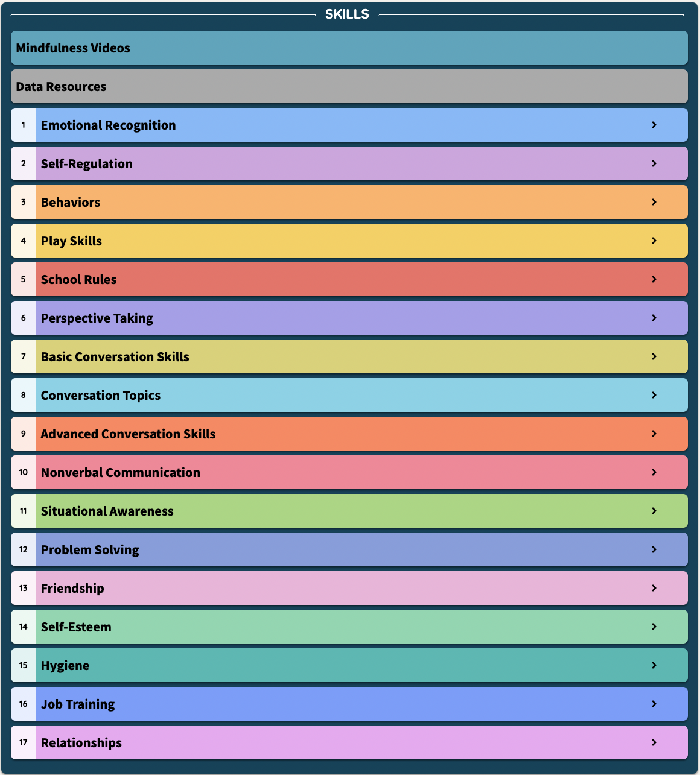Click the Problem Solving chevron icon

(654, 549)
